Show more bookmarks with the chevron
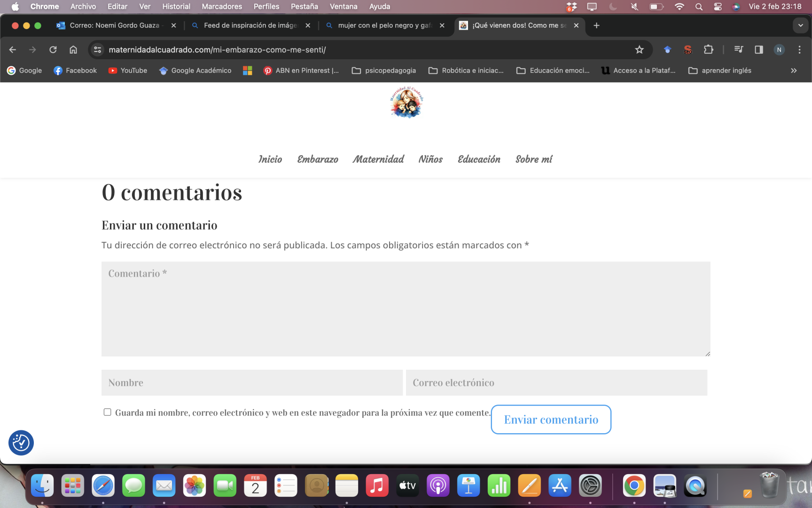This screenshot has height=508, width=812. tap(794, 71)
